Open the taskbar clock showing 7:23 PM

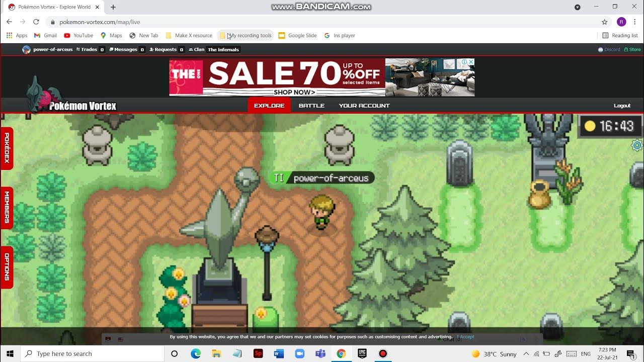tap(608, 353)
